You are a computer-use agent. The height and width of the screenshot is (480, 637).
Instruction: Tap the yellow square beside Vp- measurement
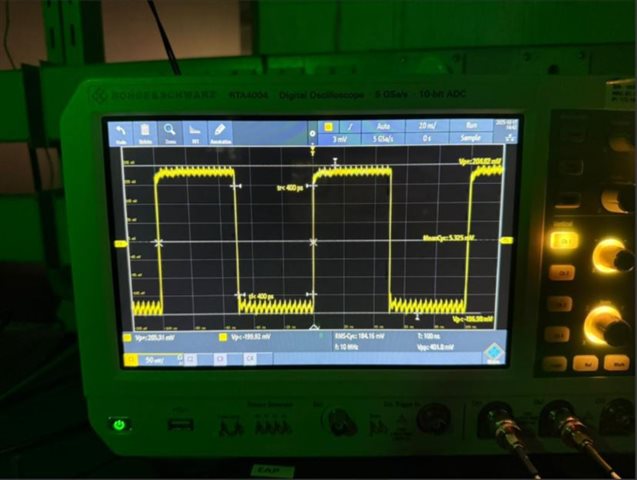223,337
